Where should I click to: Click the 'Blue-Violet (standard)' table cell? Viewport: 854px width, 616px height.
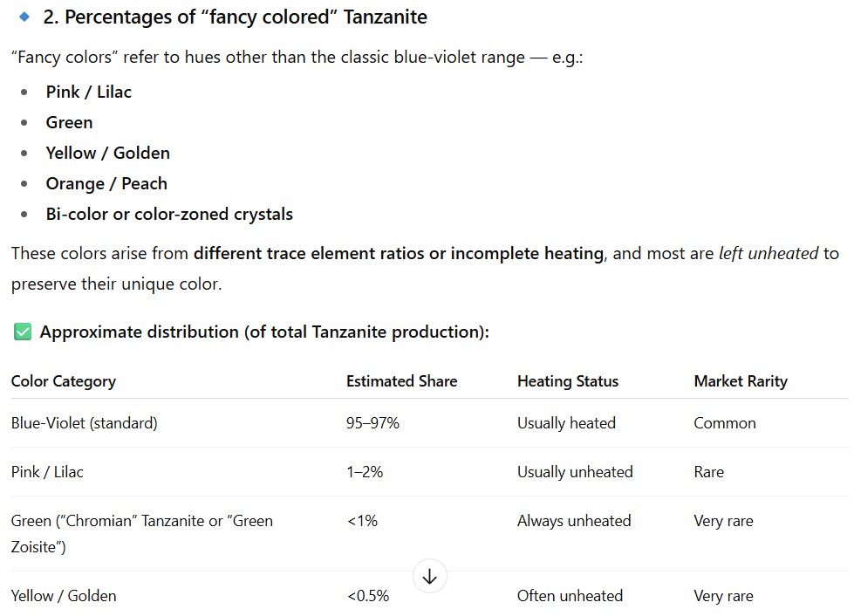tap(85, 423)
